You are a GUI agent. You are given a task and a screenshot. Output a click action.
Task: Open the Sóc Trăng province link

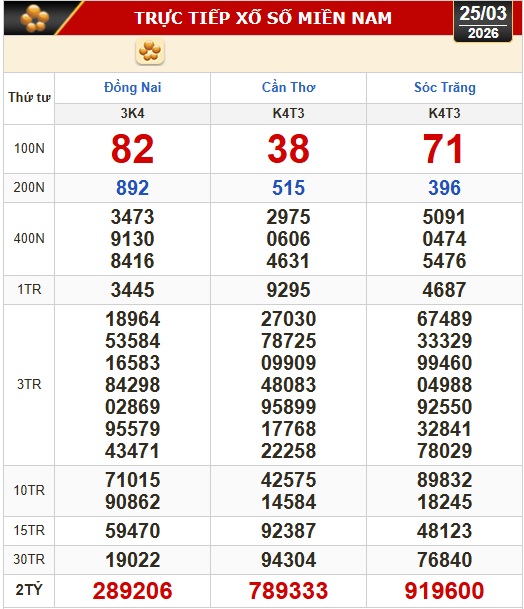pos(444,87)
